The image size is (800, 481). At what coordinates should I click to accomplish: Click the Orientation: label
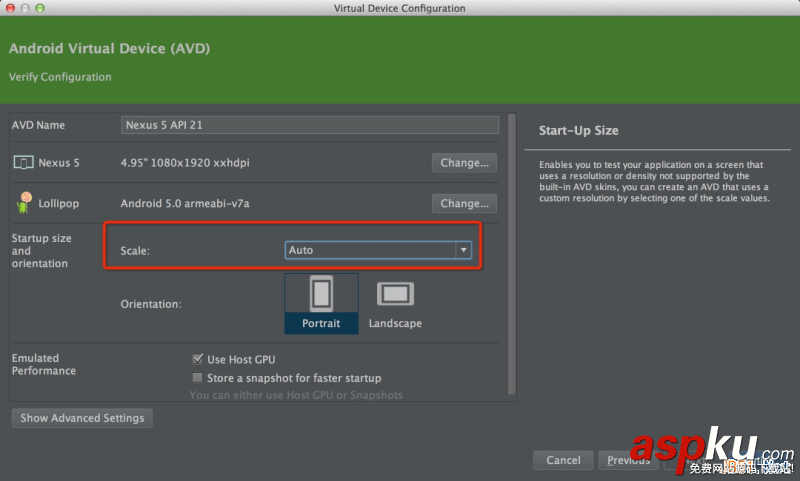pos(151,304)
